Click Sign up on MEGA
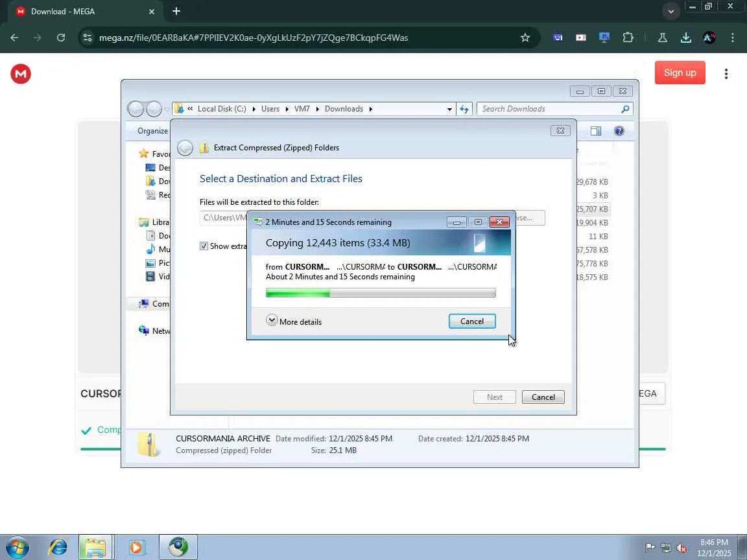The width and height of the screenshot is (747, 560). (x=680, y=73)
